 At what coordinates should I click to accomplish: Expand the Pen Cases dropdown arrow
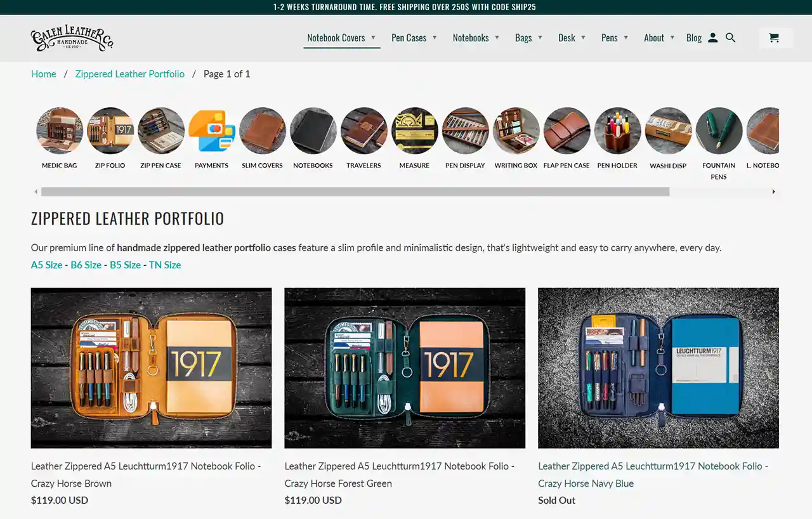435,37
